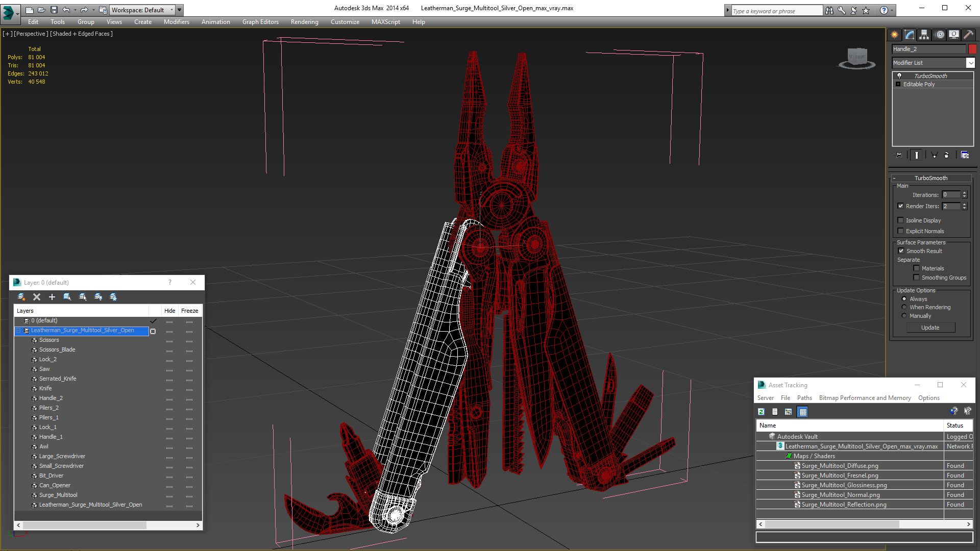
Task: Remove modifier from the stack icon
Action: pos(947,155)
